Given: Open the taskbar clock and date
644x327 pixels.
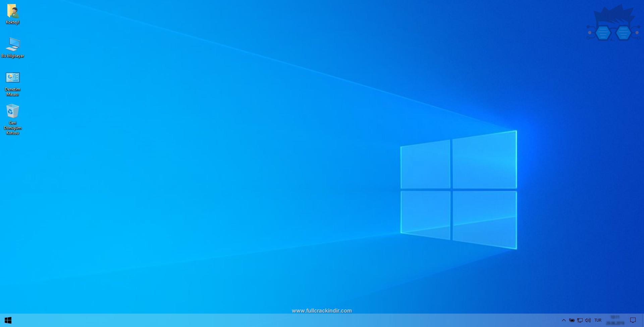Looking at the screenshot, I should 615,320.
